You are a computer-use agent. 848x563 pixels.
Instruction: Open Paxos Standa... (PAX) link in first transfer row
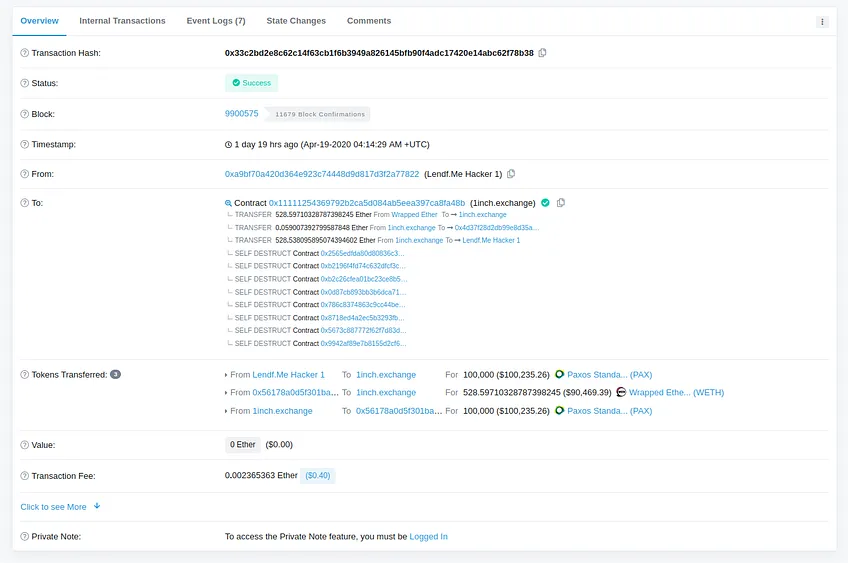[610, 375]
